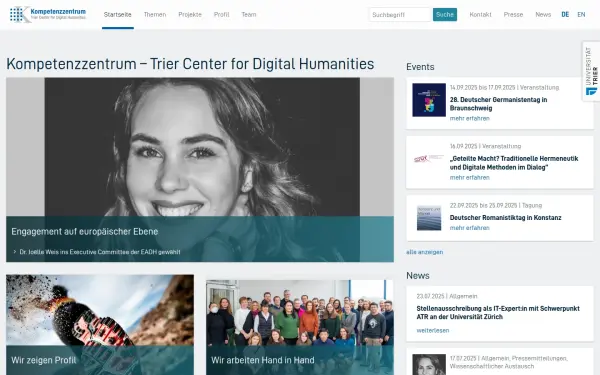
Task: Open the Projekte menu item
Action: (x=190, y=15)
